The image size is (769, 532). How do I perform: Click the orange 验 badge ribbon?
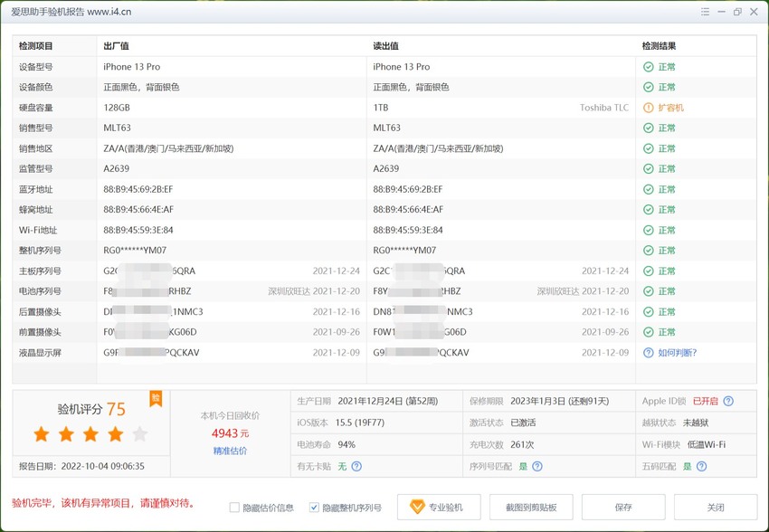156,399
